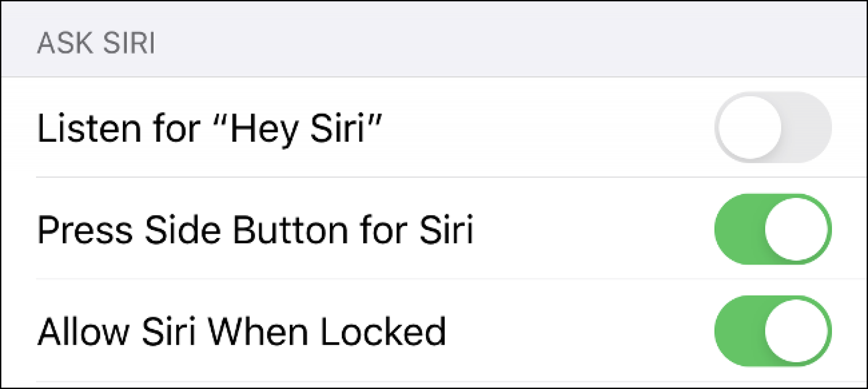The image size is (868, 389).
Task: Click the white knob of the Hey Siri switch
Action: (750, 127)
